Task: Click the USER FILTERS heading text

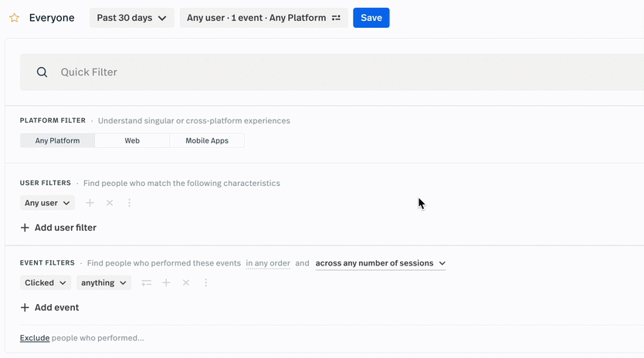Action: pyautogui.click(x=46, y=183)
